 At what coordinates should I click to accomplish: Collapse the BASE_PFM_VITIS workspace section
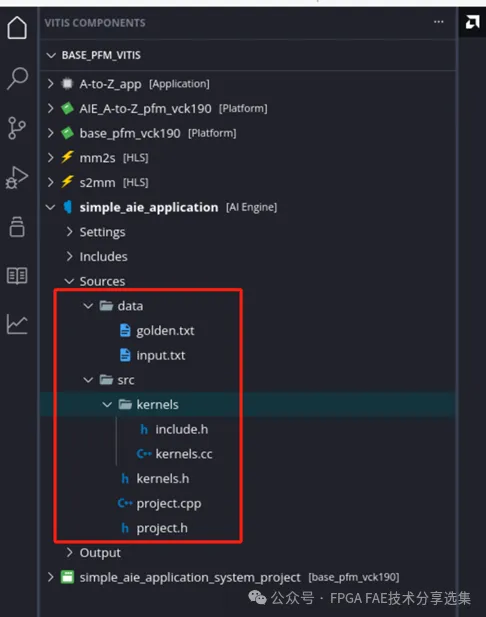(x=51, y=55)
